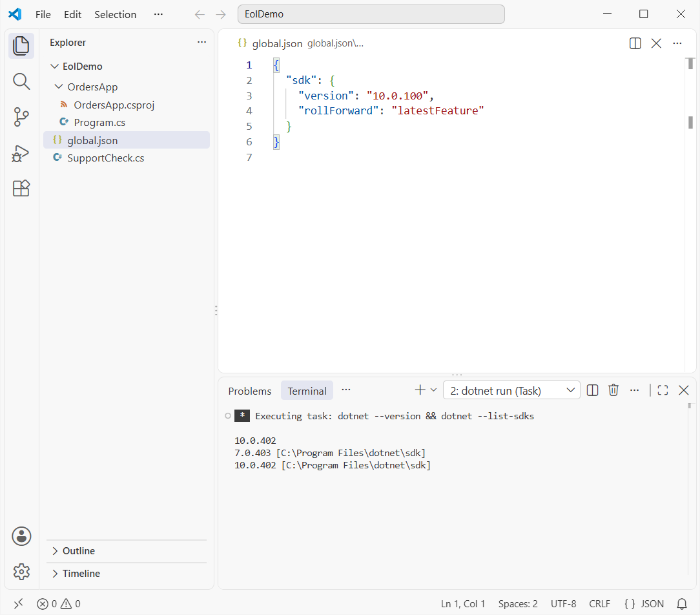
Task: Close the global.json editor tab
Action: pos(656,43)
